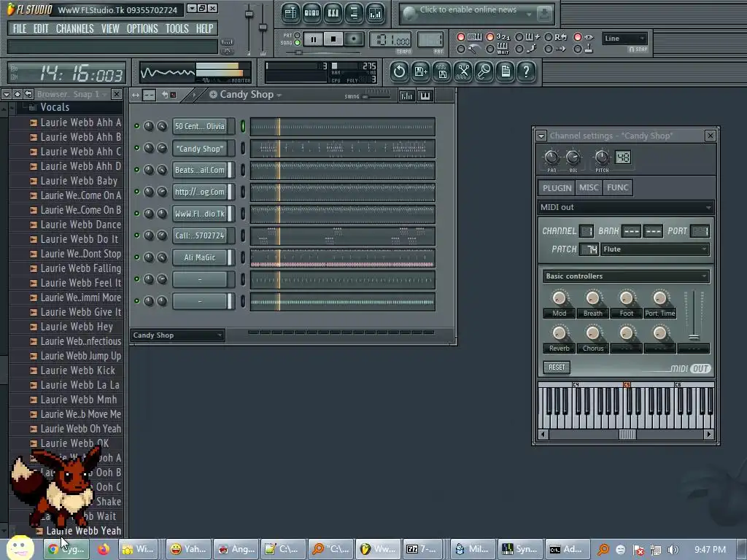Open the audio editor scissors icon
This screenshot has height=560, width=747.
(x=463, y=72)
